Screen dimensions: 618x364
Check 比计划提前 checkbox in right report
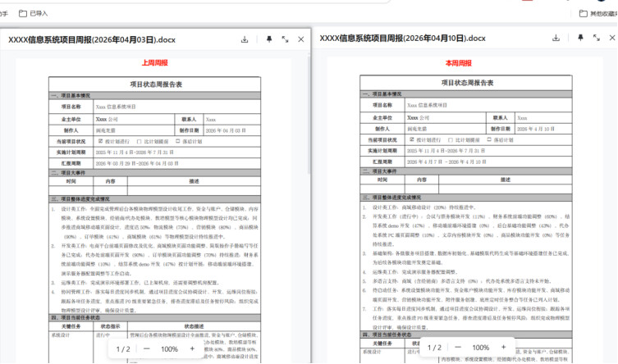tap(450, 140)
